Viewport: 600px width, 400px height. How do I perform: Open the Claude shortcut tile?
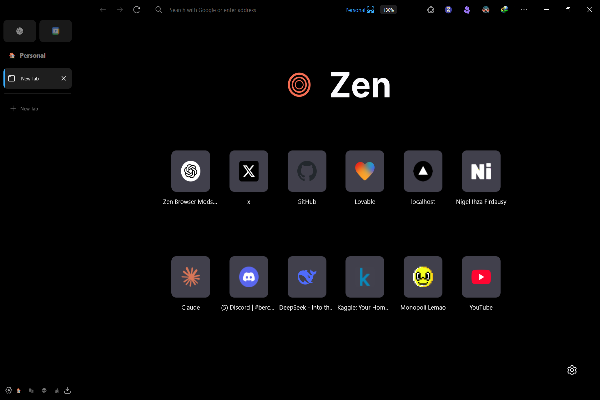pos(191,277)
